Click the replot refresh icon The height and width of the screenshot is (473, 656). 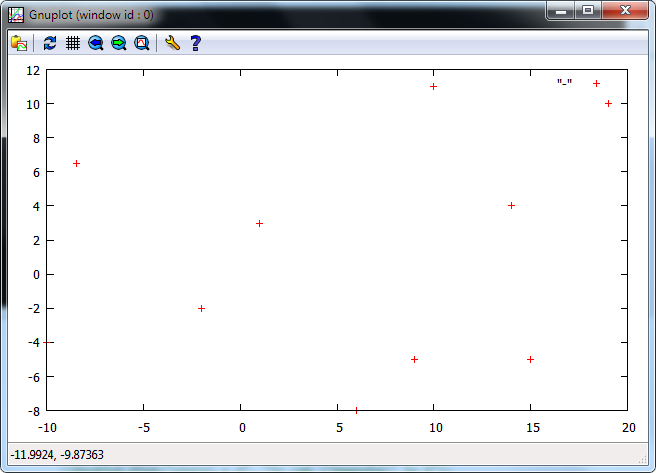[50, 43]
